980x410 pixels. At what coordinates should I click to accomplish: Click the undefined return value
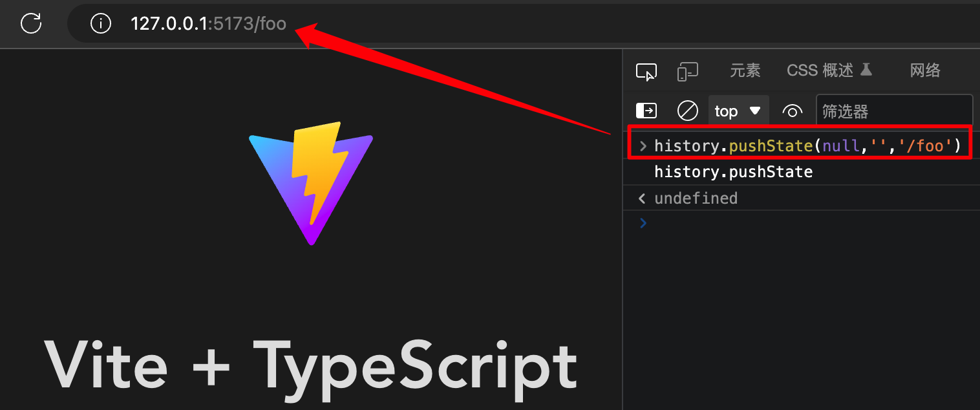pyautogui.click(x=696, y=198)
